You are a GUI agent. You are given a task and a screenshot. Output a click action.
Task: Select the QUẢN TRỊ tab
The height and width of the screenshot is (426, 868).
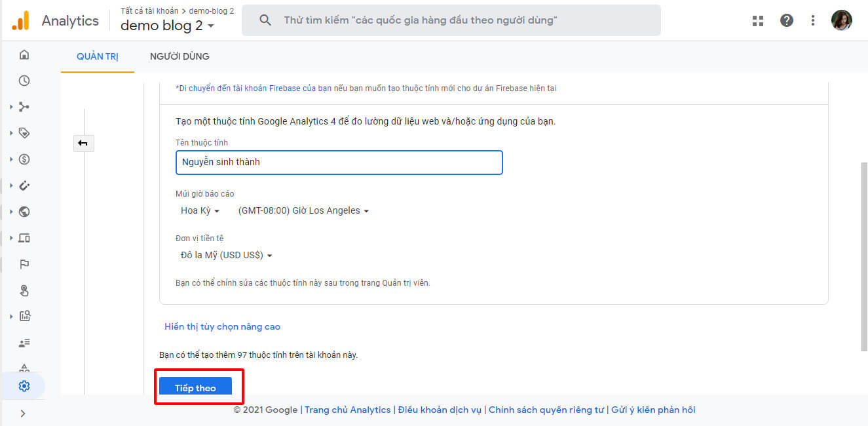[x=97, y=56]
